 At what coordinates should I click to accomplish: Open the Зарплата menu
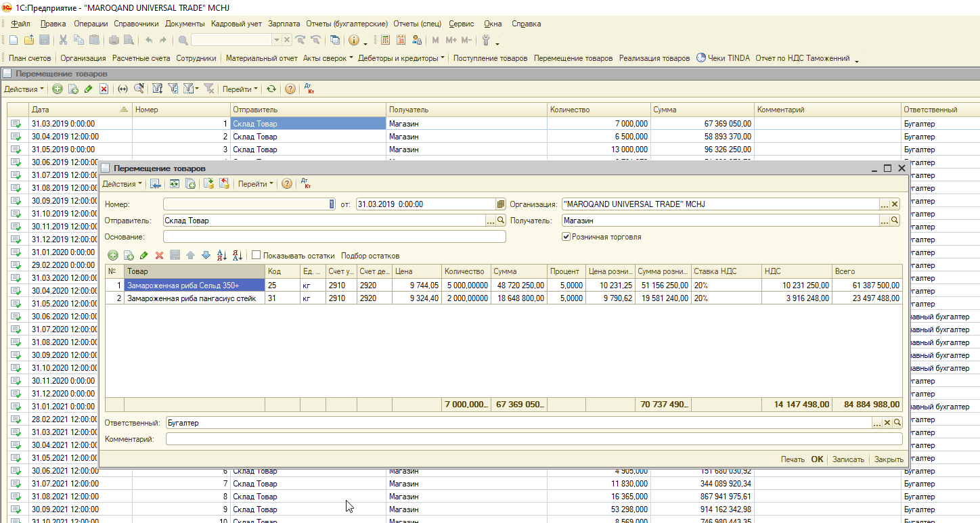(284, 24)
